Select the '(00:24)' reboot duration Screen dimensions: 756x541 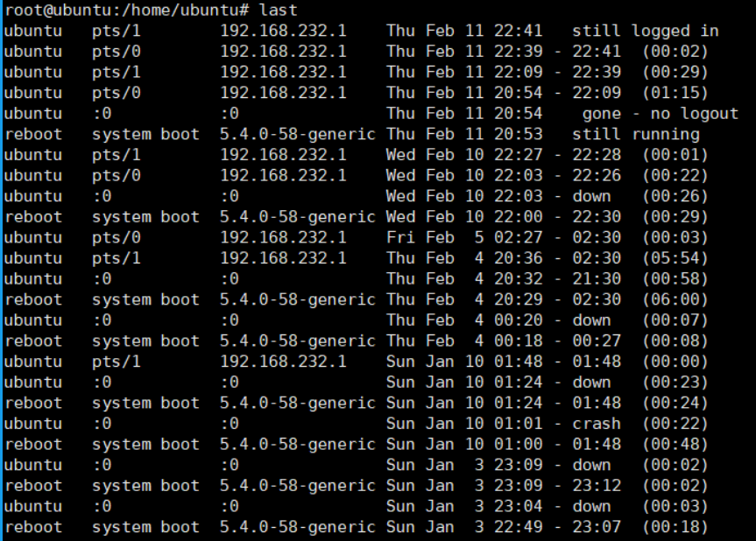click(675, 404)
